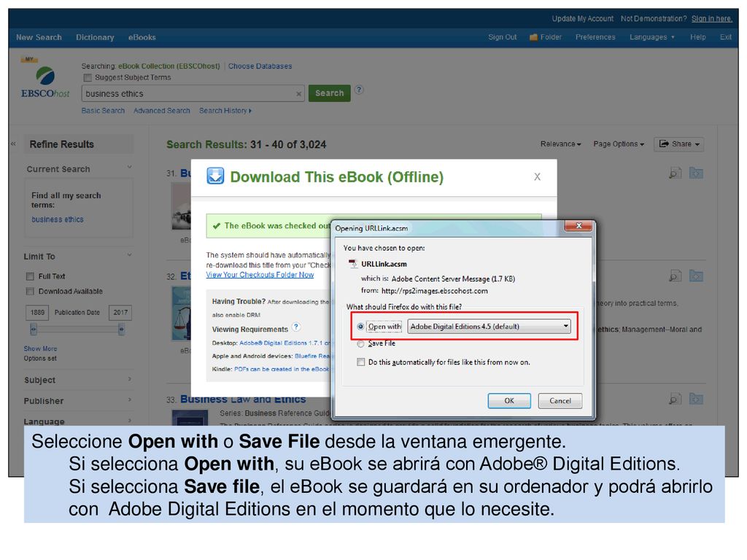This screenshot has height=560, width=747.
Task: Open the eBooks menu item
Action: tap(142, 37)
